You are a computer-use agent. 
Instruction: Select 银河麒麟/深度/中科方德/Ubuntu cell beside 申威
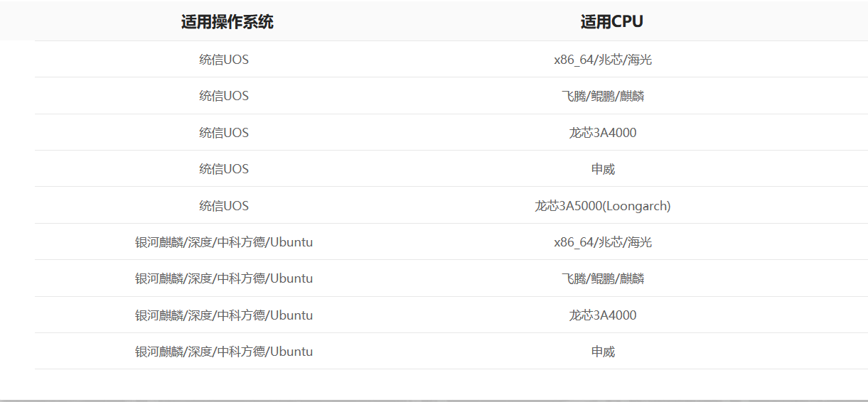(224, 352)
